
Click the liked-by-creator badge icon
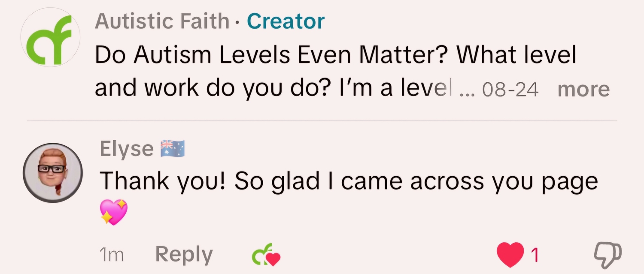(x=266, y=255)
